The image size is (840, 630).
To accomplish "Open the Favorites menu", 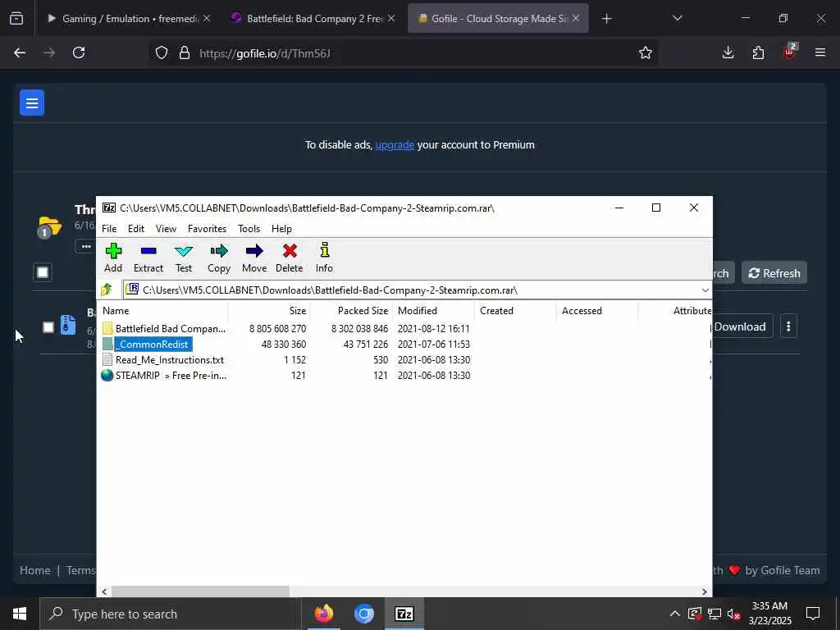I will click(207, 229).
